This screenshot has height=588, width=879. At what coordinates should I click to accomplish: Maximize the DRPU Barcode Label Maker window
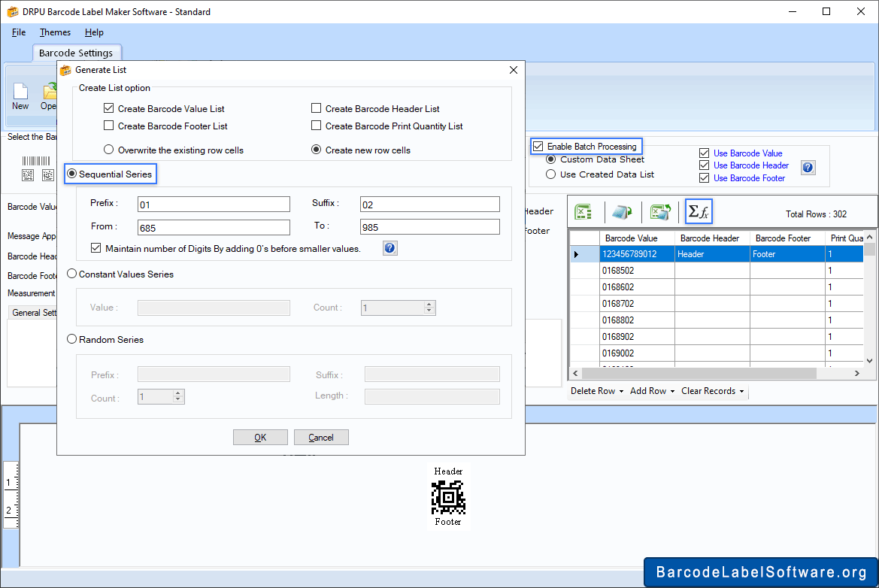point(826,11)
